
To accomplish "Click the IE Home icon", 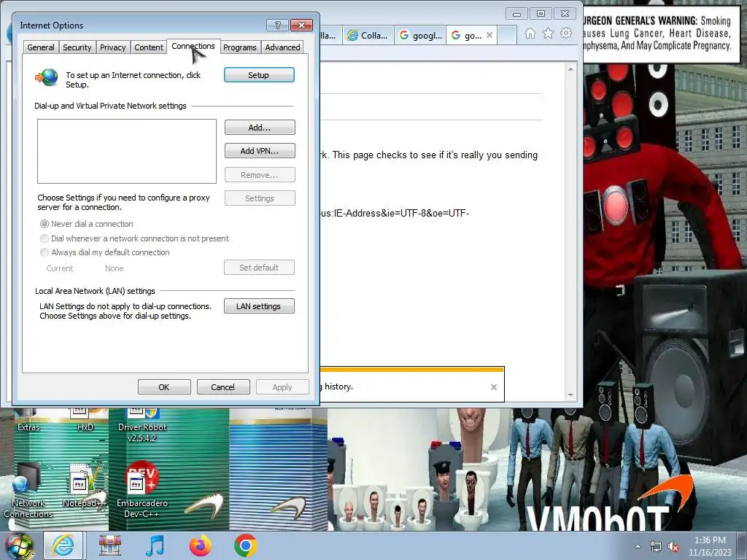I will click(530, 34).
